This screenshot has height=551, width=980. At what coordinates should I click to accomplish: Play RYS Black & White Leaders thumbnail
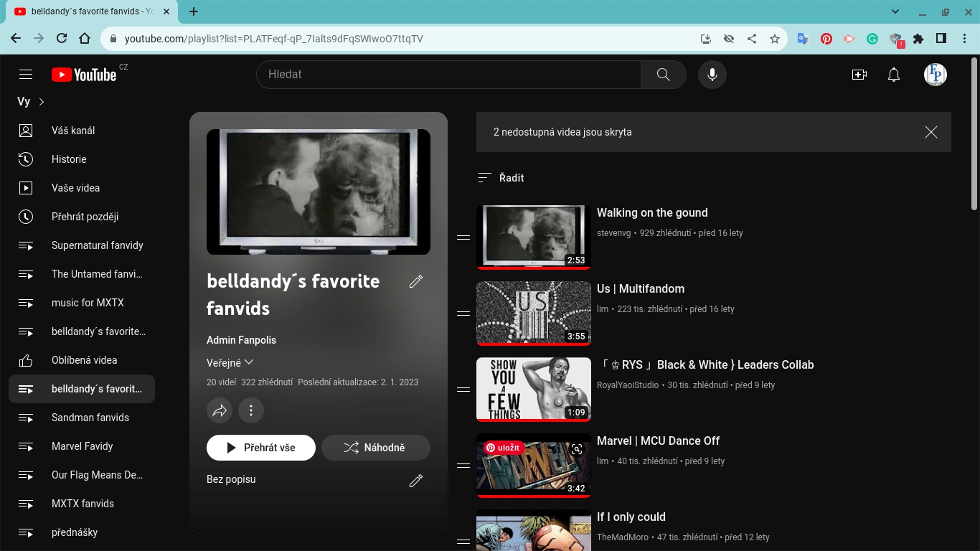pos(534,390)
